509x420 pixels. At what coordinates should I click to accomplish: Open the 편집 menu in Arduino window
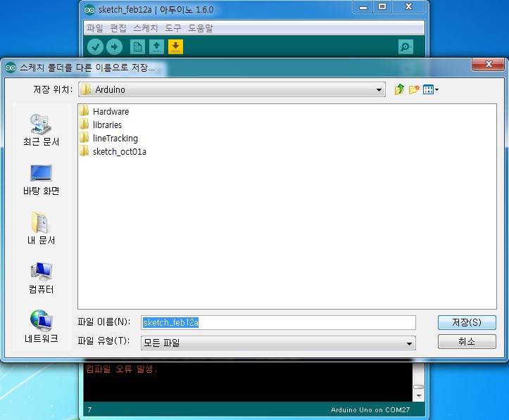[118, 28]
